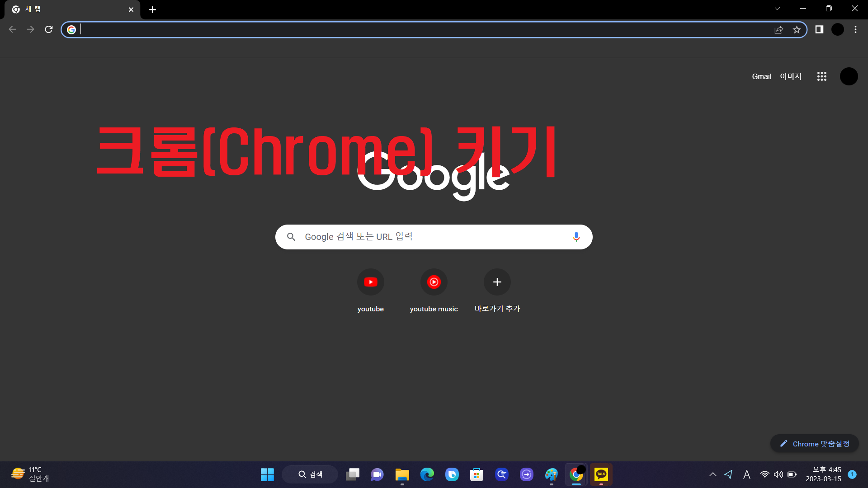Open the youtube shortcut
Image resolution: width=868 pixels, height=488 pixels.
coord(371,290)
